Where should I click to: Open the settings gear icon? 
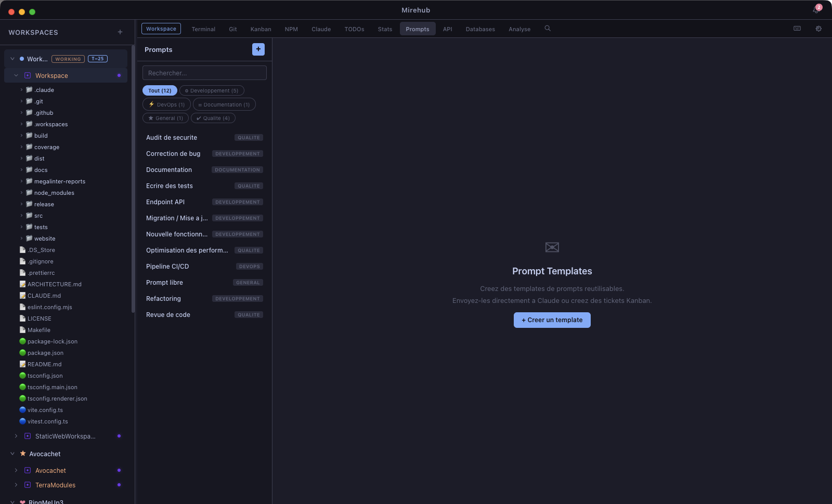point(818,29)
